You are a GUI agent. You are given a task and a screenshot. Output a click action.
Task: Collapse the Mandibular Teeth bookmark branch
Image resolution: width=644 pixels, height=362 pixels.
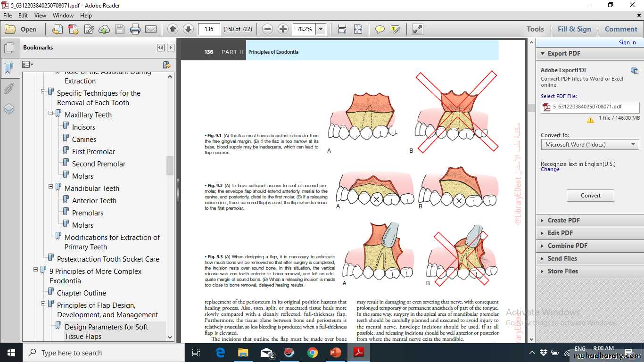[51, 187]
